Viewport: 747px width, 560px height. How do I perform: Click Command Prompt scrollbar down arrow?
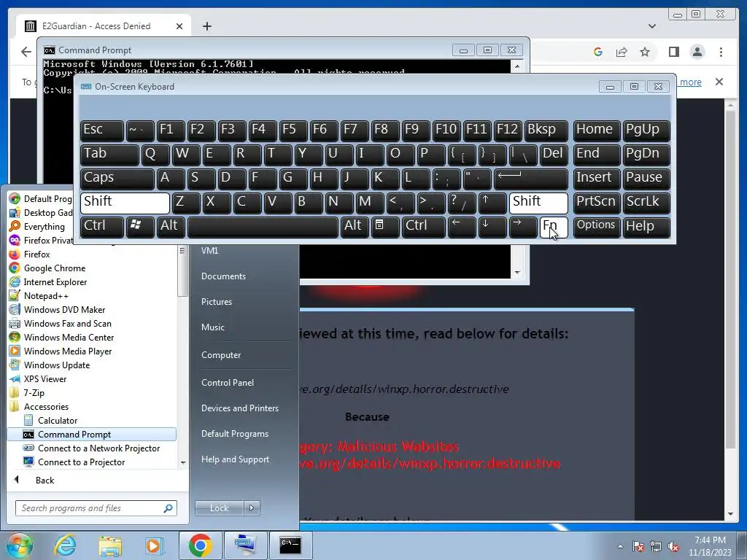tap(517, 273)
